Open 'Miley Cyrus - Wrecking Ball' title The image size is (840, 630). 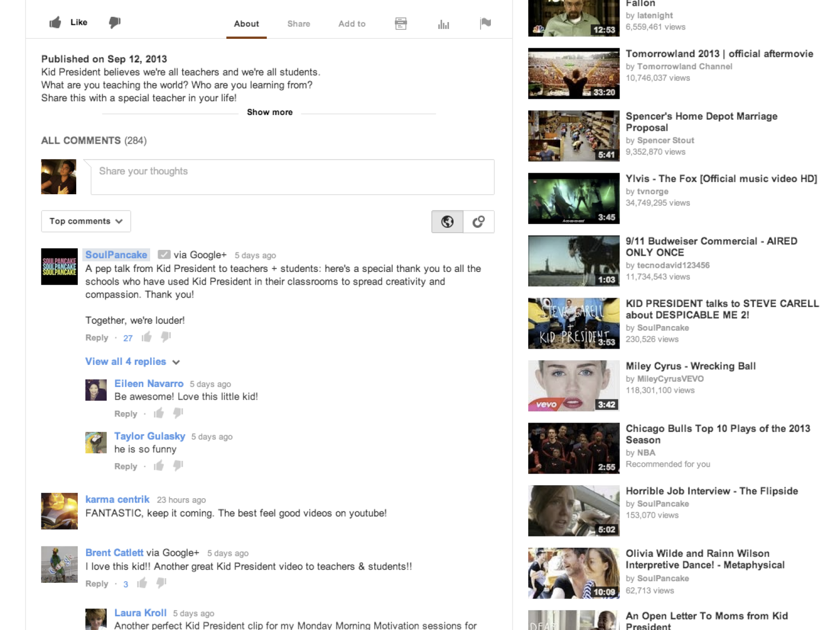691,366
